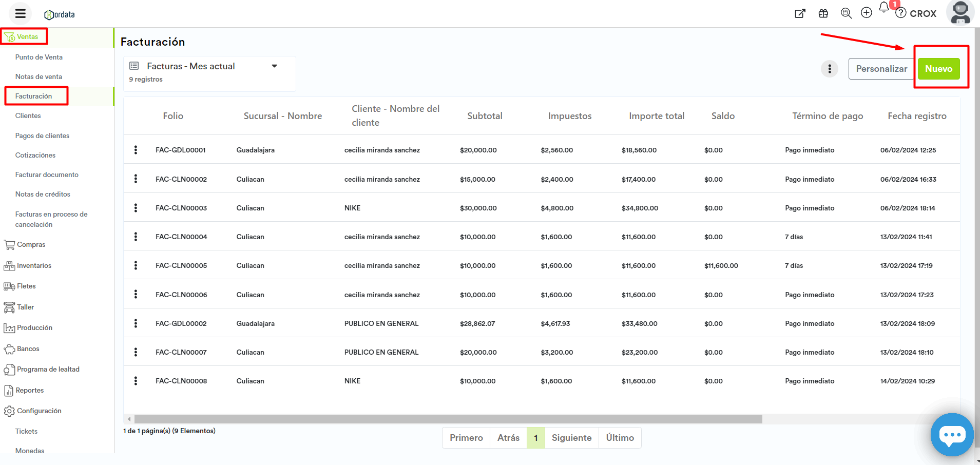
Task: Click the green Nuevo button
Action: pyautogui.click(x=938, y=69)
